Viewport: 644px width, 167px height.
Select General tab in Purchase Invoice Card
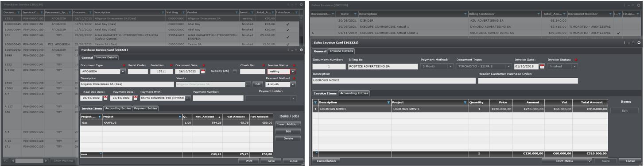(x=87, y=57)
